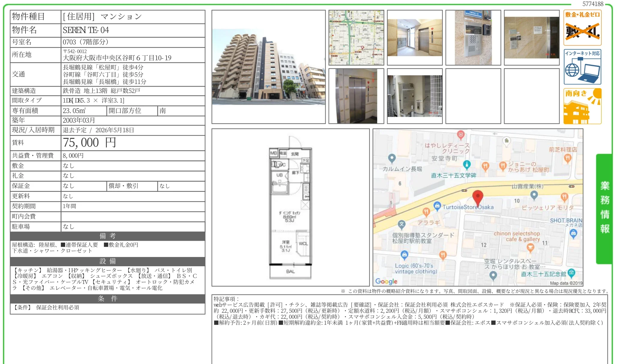Click the 設備 section header
The image size is (617, 364).
click(107, 261)
